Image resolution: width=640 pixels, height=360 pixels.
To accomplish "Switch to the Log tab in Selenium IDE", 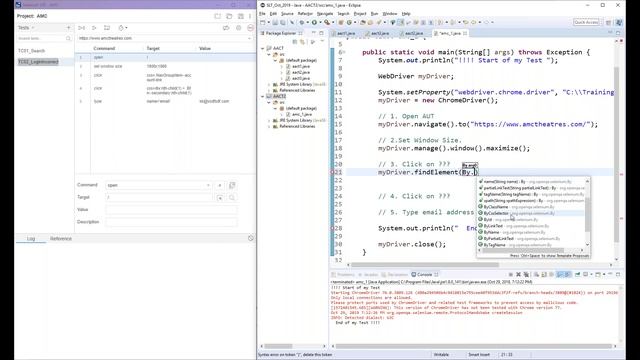I will 31,238.
